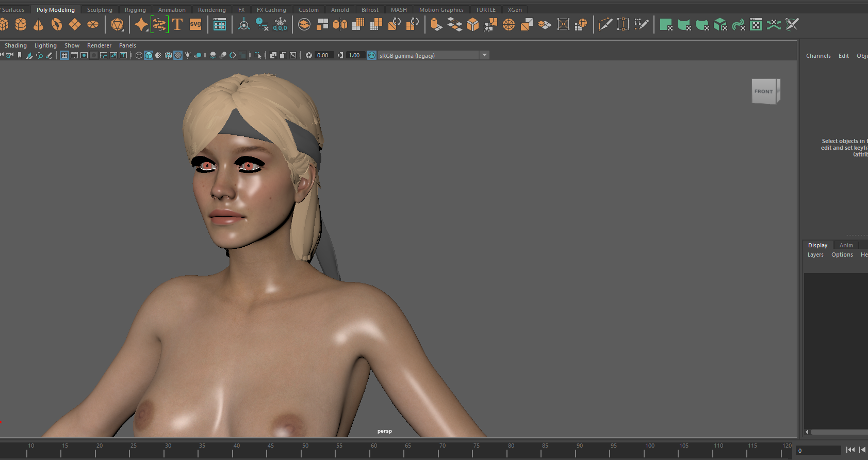The height and width of the screenshot is (460, 868).
Task: Click the SVG import tool icon
Action: point(195,24)
